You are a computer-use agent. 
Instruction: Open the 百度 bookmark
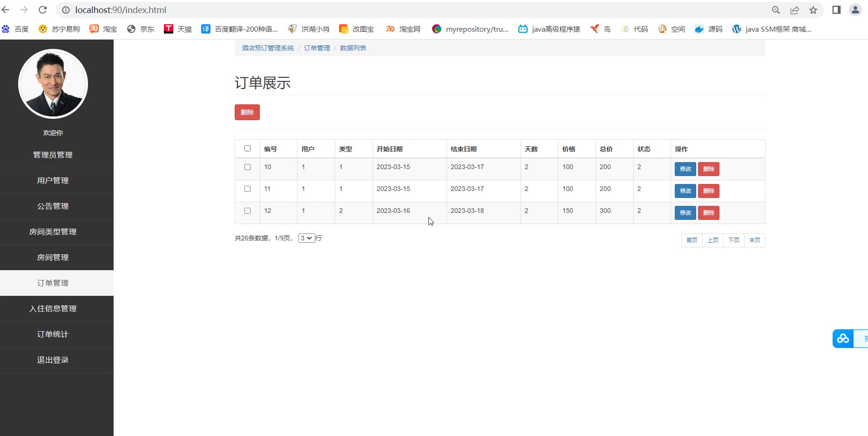click(16, 29)
